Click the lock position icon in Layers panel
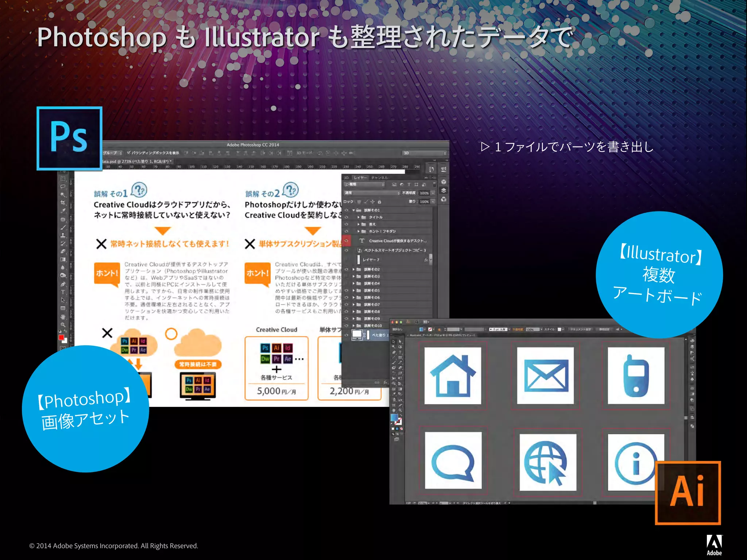Screen dimensions: 747x560 [372, 202]
